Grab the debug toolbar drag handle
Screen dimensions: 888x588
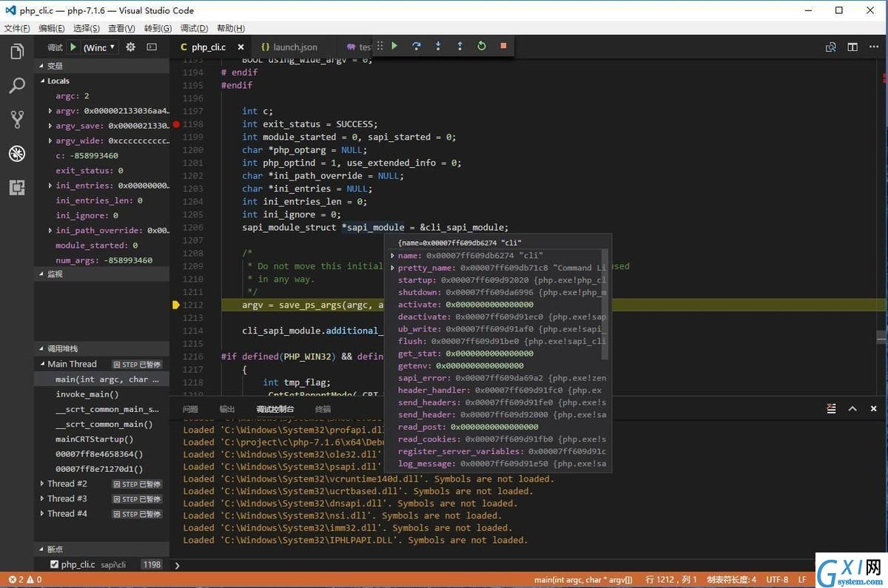(380, 46)
